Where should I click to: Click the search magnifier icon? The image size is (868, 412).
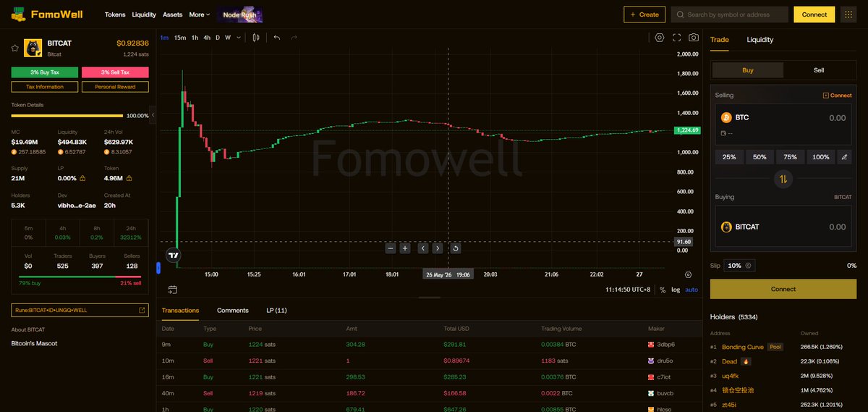click(680, 14)
